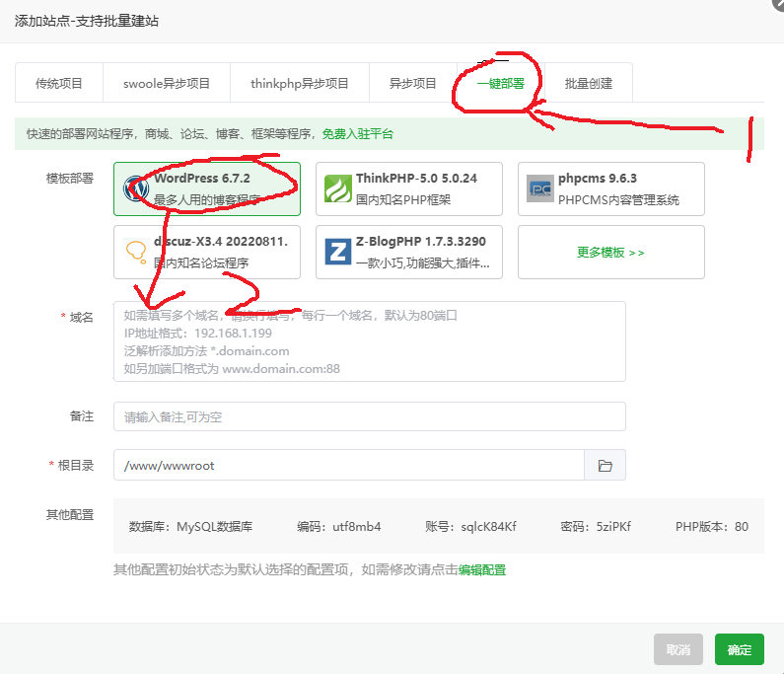Close the add site dialog
Image resolution: width=784 pixels, height=674 pixels.
[777, 4]
